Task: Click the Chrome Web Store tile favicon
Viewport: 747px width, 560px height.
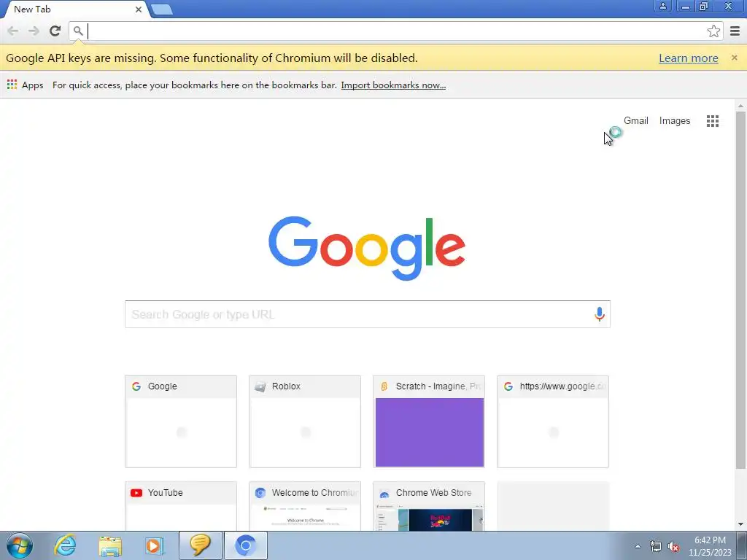Action: (x=384, y=493)
